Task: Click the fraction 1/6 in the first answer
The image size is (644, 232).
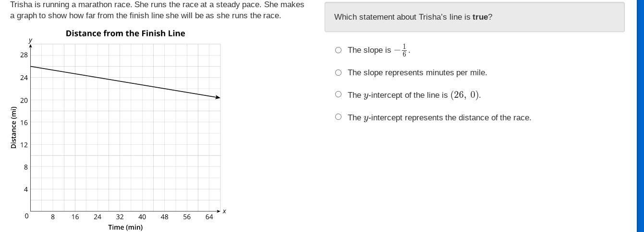Action: [404, 50]
